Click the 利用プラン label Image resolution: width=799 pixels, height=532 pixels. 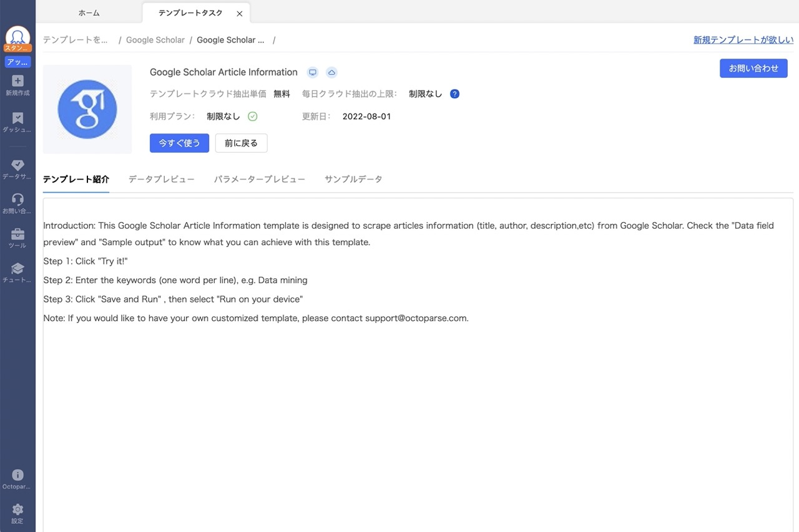click(172, 117)
